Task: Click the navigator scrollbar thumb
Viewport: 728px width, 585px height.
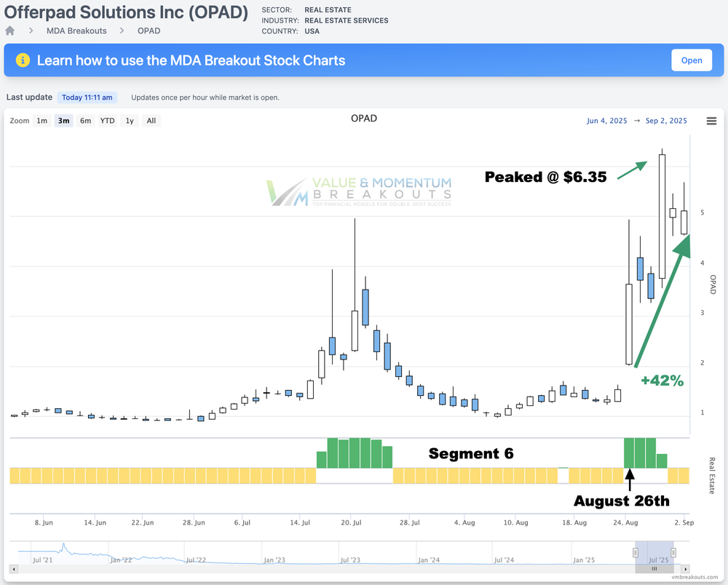Action: click(x=654, y=568)
